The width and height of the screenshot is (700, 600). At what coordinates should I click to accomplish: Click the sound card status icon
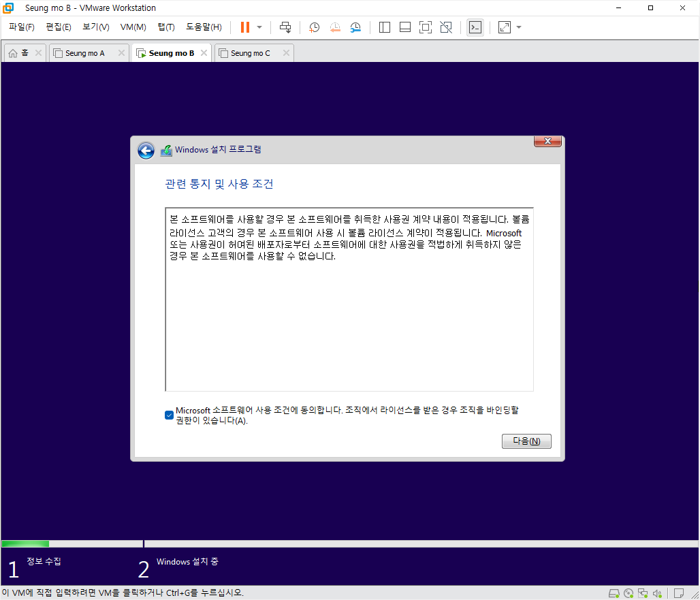pyautogui.click(x=657, y=593)
